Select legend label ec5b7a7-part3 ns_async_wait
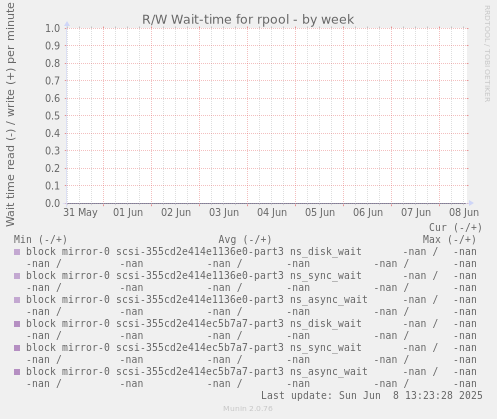Viewport: 497px width, 419px height. click(x=197, y=372)
